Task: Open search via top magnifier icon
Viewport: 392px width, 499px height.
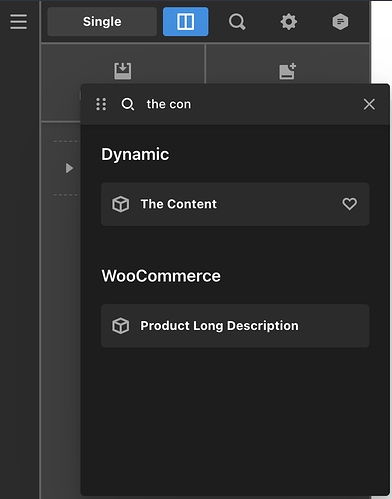Action: point(237,22)
